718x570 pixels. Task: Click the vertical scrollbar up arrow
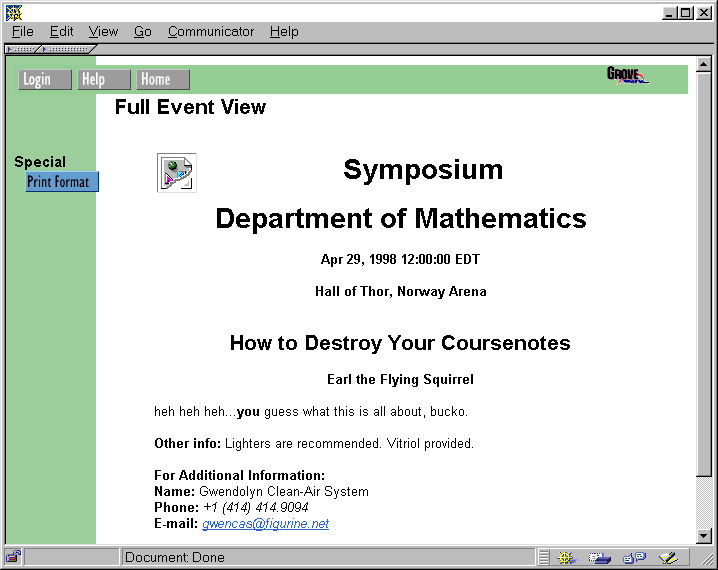[703, 66]
